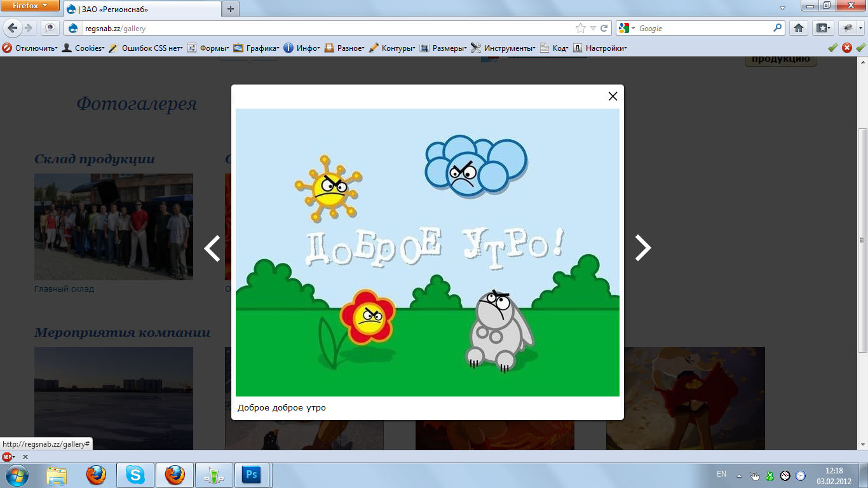Click the Главный склад caption text
Image resolution: width=868 pixels, height=488 pixels.
[x=64, y=289]
